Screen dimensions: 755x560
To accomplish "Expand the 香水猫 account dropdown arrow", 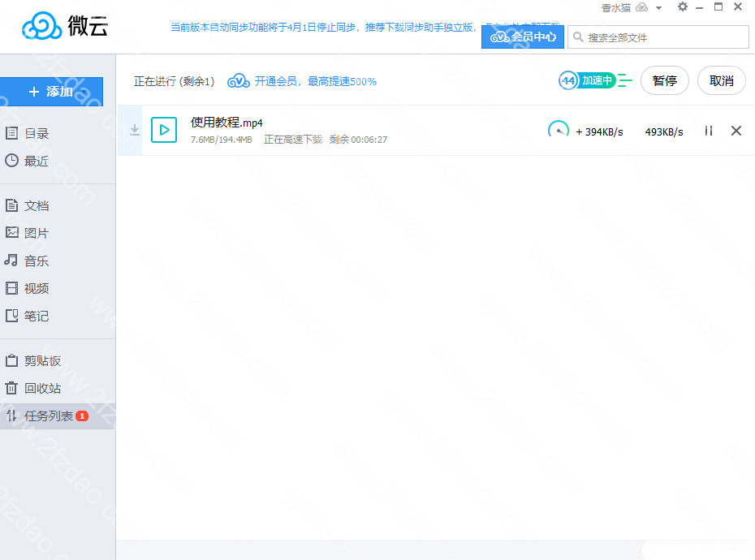I will coord(658,8).
